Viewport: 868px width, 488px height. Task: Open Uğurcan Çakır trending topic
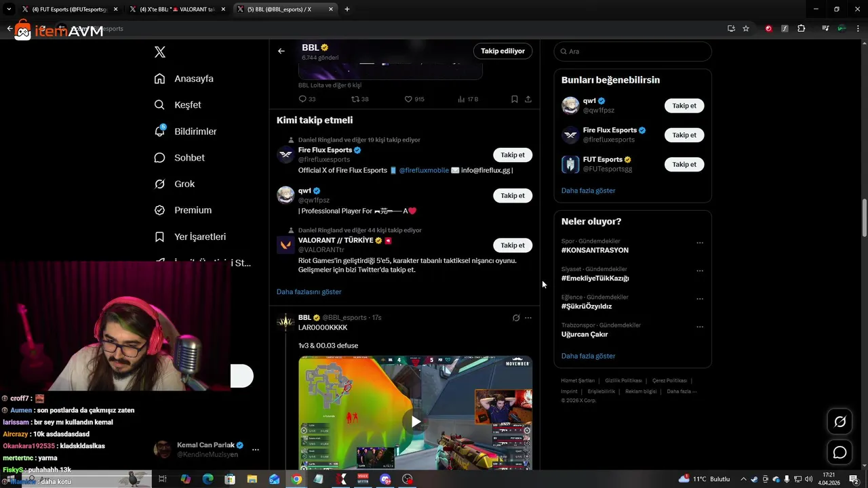(x=585, y=334)
